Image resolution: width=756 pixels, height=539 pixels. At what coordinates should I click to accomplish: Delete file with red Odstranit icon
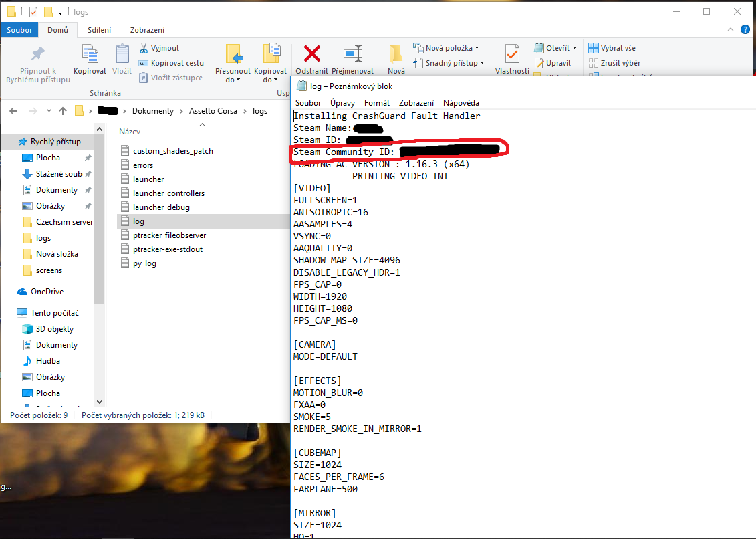coord(312,53)
